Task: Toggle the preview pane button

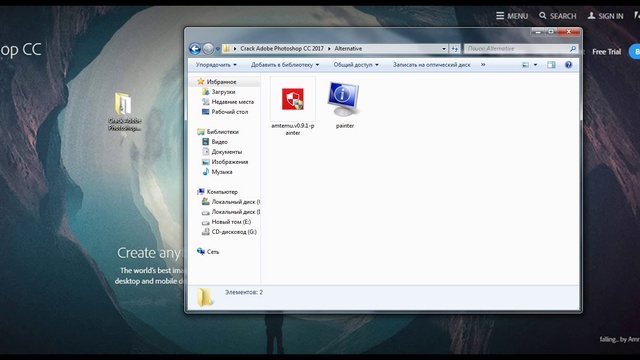Action: pos(551,65)
